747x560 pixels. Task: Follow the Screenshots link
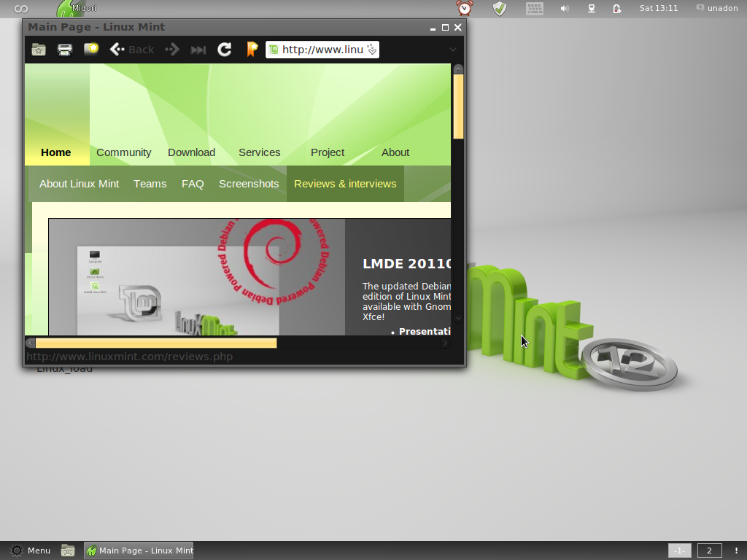click(x=249, y=184)
